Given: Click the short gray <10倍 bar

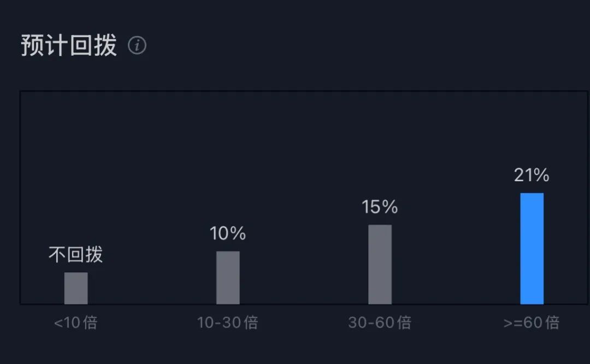Looking at the screenshot, I should coord(76,288).
